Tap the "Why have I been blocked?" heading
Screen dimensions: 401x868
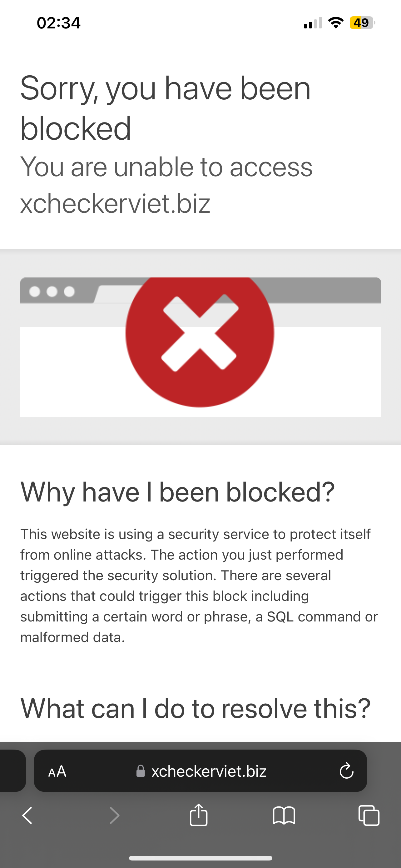177,492
